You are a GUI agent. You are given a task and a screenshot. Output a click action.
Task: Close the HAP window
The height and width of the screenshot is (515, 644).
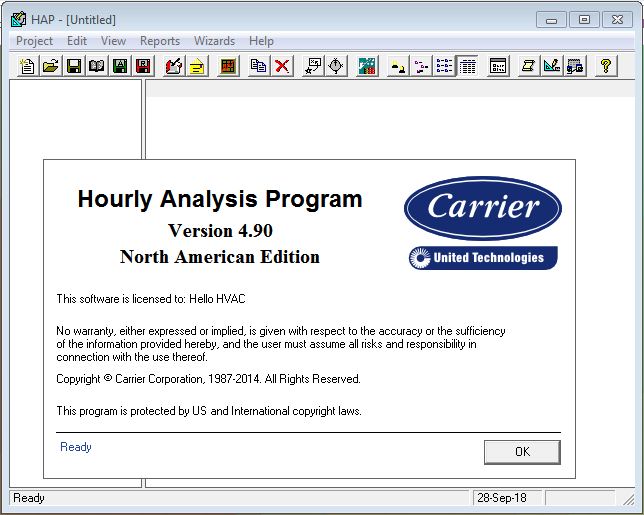pyautogui.click(x=617, y=20)
